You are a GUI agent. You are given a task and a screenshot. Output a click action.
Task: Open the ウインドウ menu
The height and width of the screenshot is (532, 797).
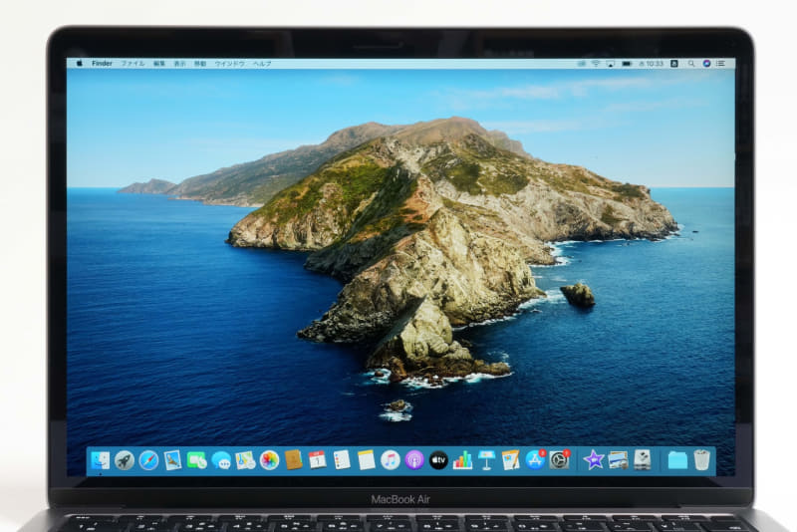click(x=230, y=64)
